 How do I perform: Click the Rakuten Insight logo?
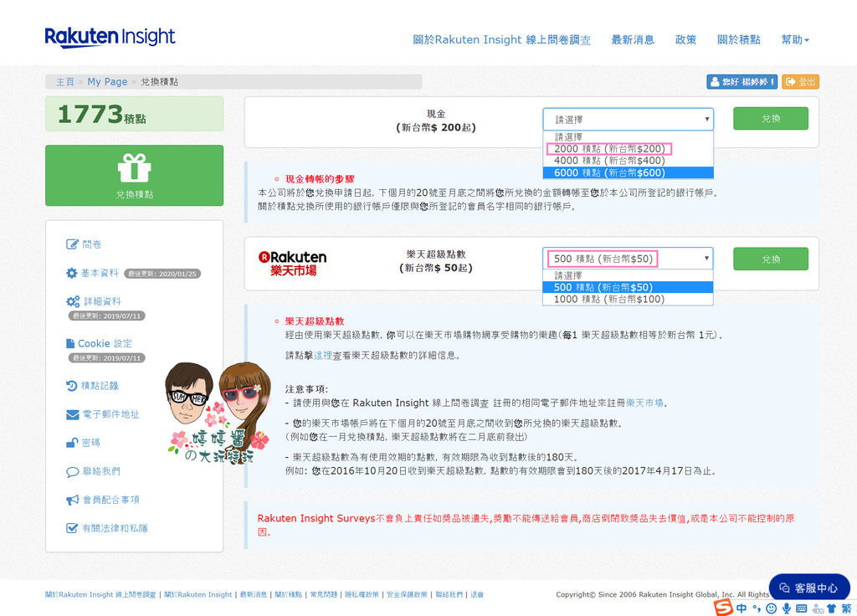click(x=110, y=37)
